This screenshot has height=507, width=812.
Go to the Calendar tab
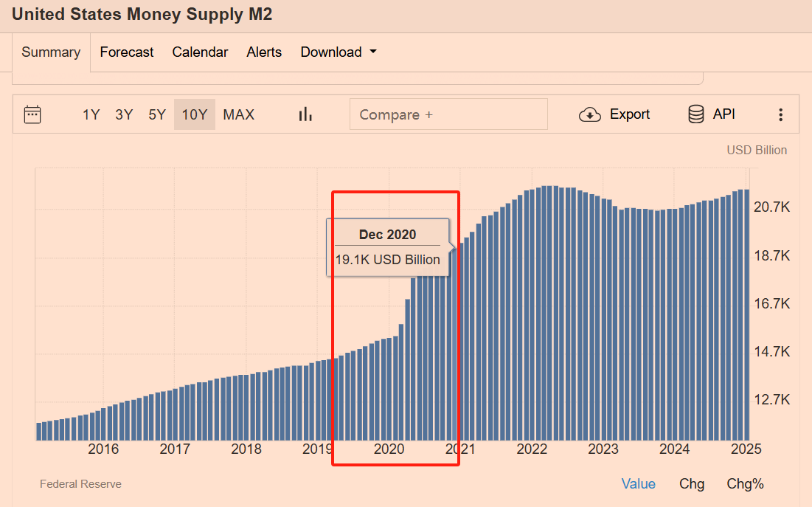click(200, 52)
